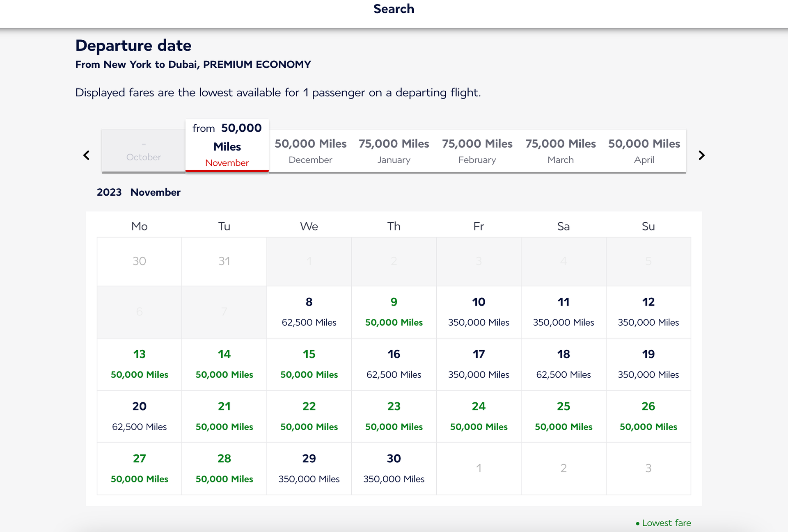Select November 18 with 62,500 Miles
Viewport: 788px width, 532px height.
[564, 364]
